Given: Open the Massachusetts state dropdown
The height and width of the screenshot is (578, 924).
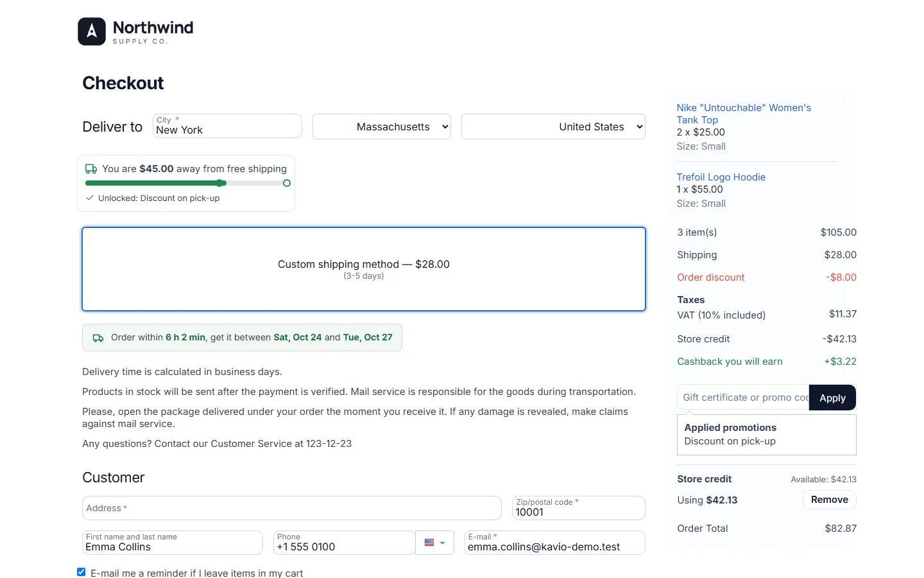Looking at the screenshot, I should coord(382,127).
